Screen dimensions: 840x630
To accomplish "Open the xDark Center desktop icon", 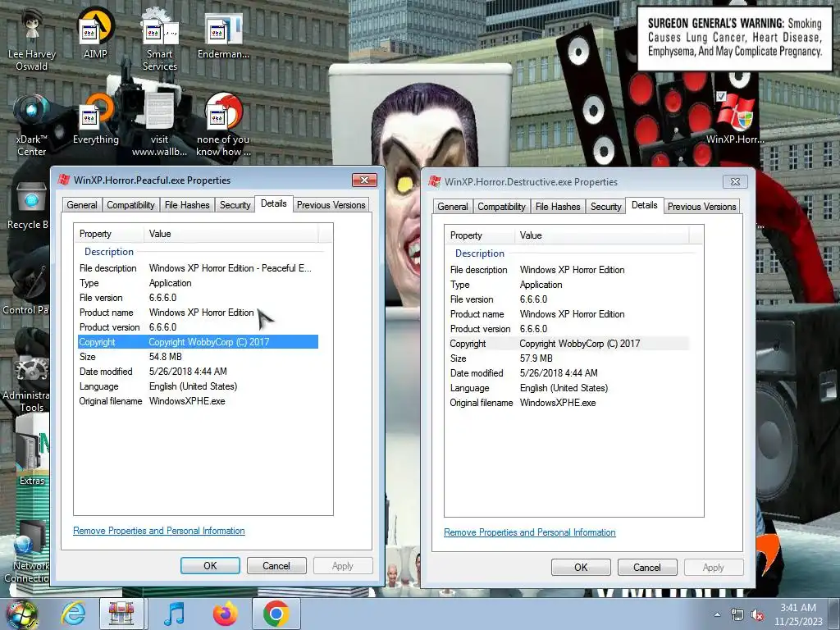I will [32, 126].
